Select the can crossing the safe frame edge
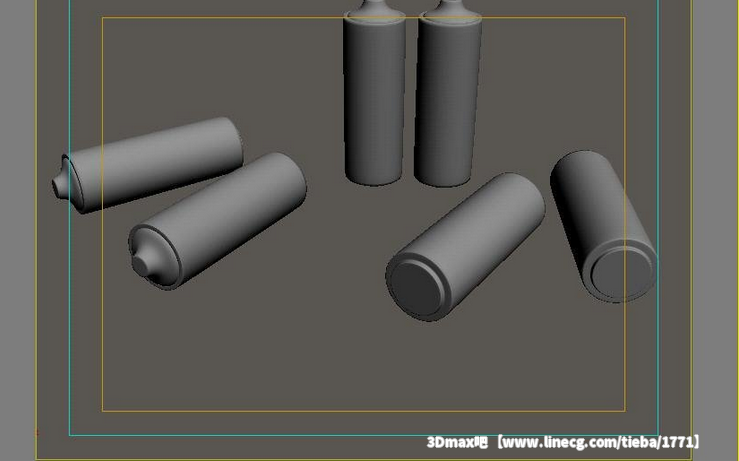The image size is (739, 461). coord(604,226)
